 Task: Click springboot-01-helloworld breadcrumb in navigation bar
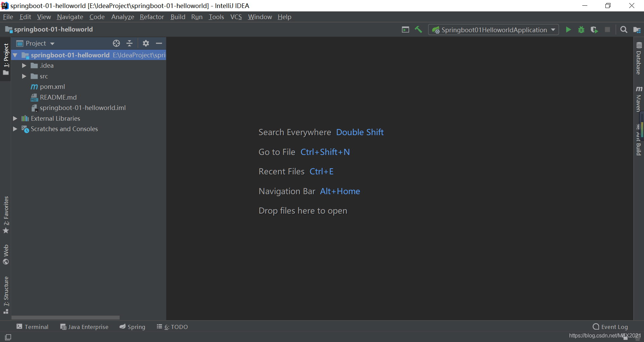pos(49,30)
